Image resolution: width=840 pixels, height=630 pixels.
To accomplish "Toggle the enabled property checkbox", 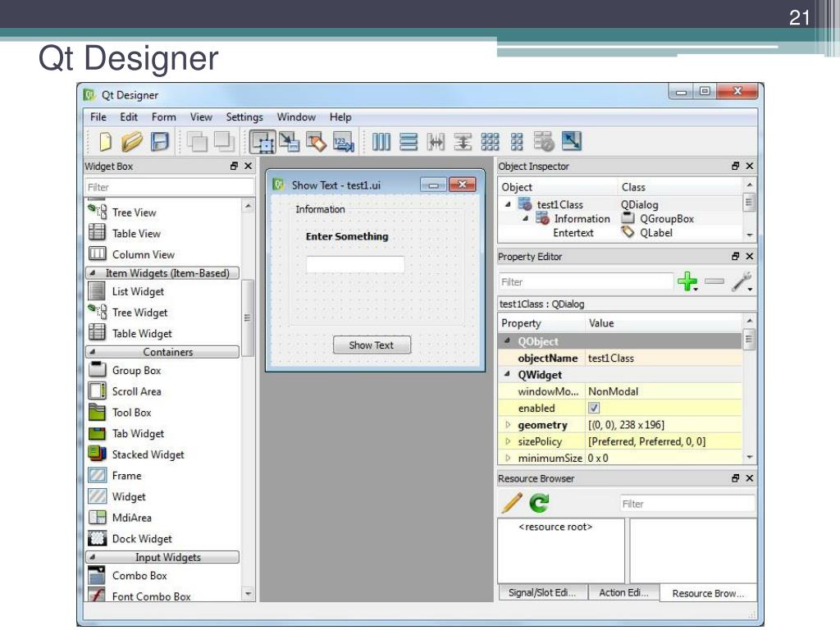I will point(594,409).
